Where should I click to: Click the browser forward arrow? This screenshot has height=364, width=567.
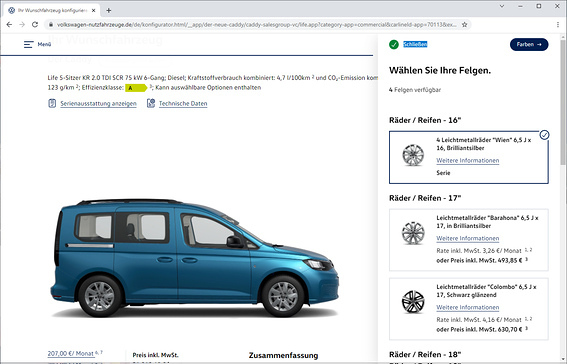(x=22, y=25)
